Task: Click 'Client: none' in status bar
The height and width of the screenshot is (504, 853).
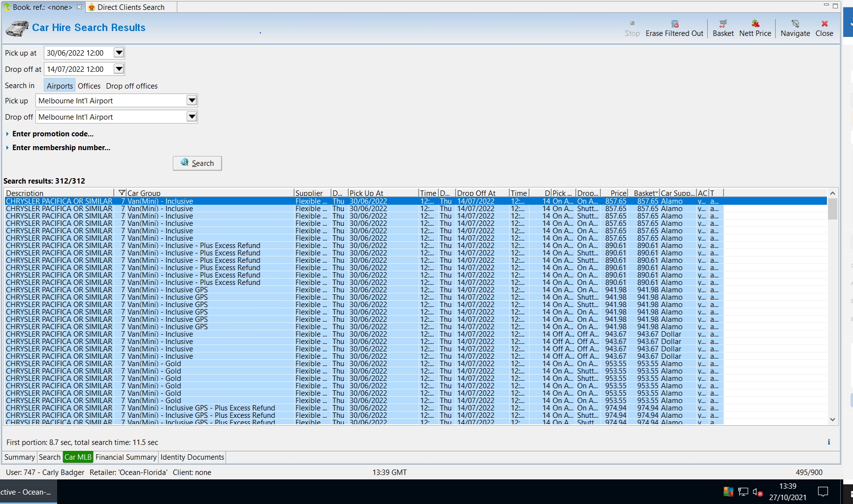Action: (192, 472)
